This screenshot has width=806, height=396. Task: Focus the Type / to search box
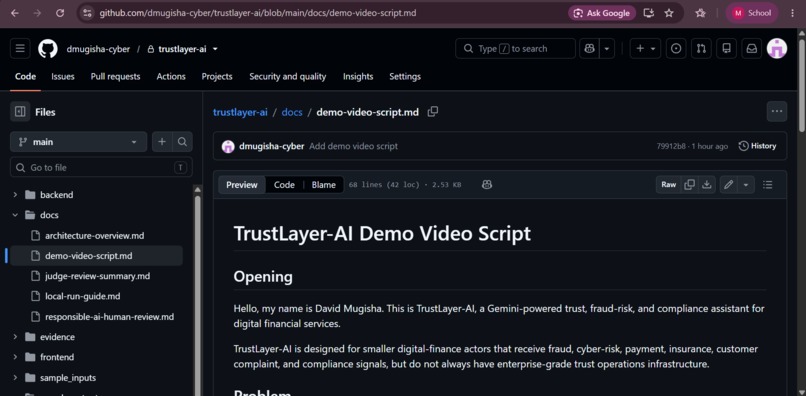(516, 49)
